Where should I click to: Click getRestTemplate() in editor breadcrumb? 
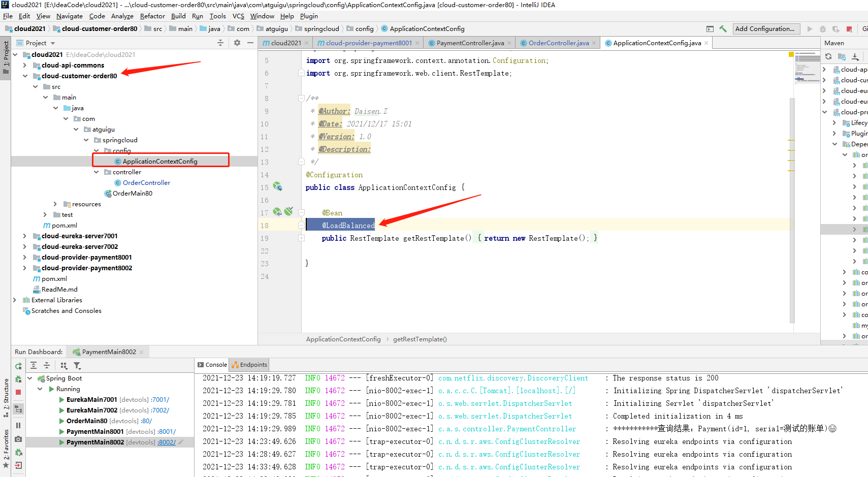tap(420, 339)
